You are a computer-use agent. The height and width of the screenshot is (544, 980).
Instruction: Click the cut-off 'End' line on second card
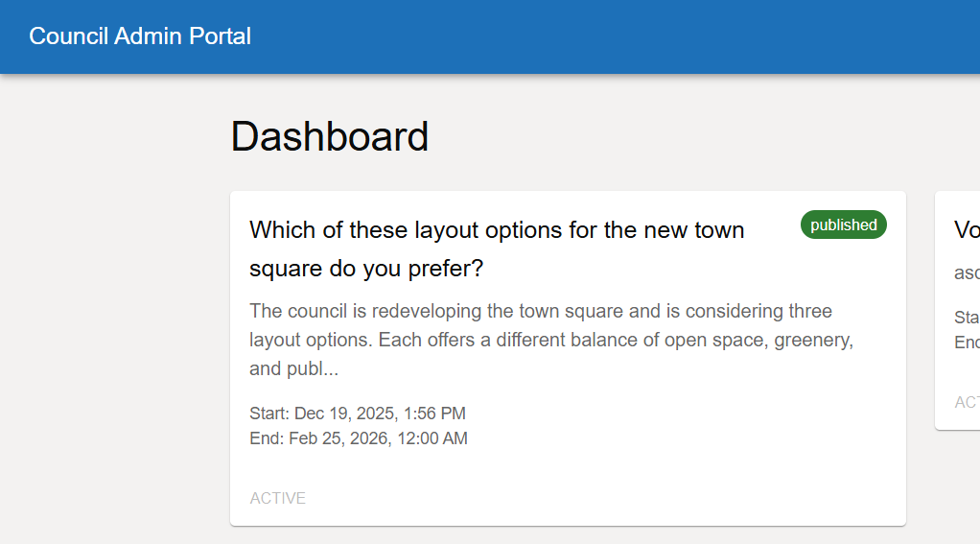click(966, 343)
